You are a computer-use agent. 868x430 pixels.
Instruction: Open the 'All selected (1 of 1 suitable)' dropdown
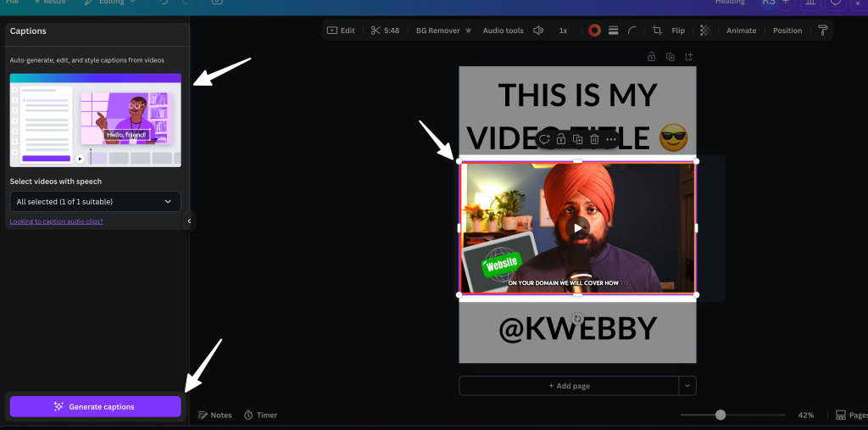click(95, 202)
